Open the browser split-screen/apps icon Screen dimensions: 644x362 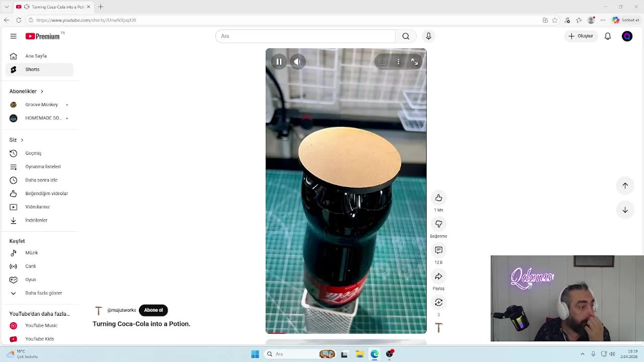pyautogui.click(x=545, y=20)
